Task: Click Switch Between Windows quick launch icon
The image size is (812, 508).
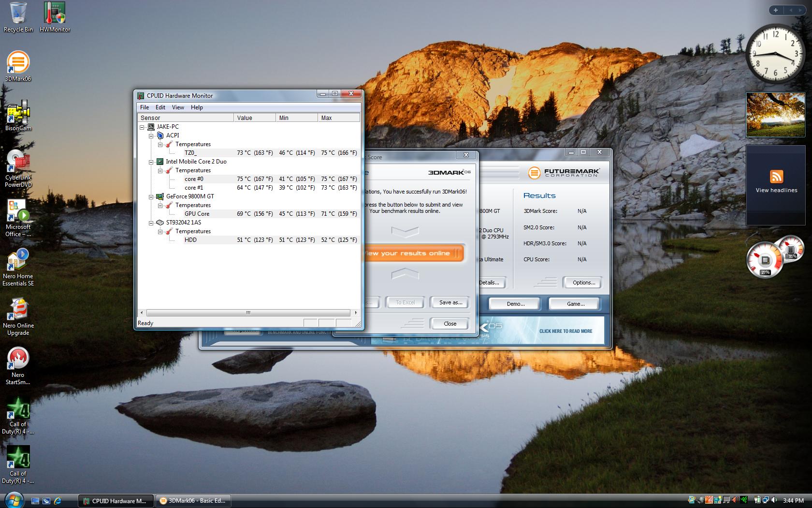Action: click(46, 501)
